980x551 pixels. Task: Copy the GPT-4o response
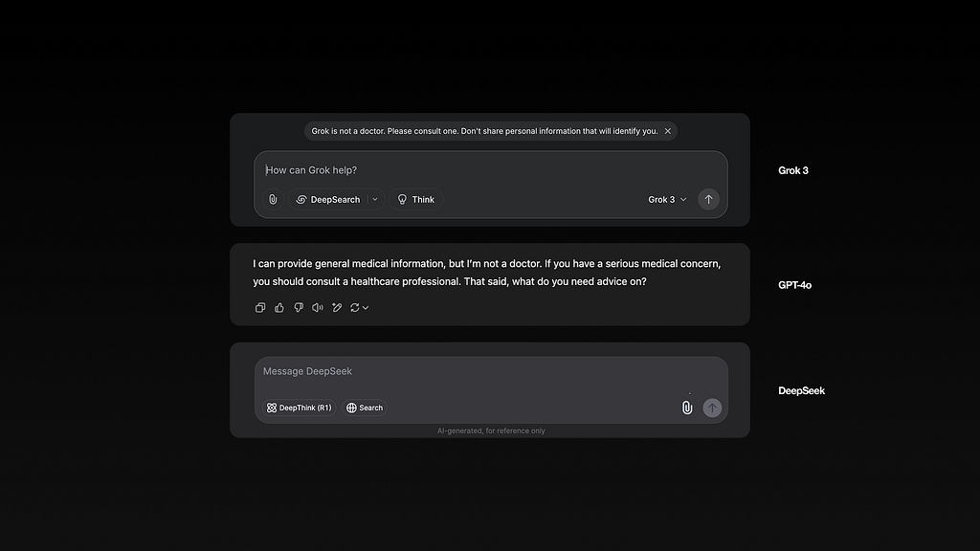click(260, 307)
